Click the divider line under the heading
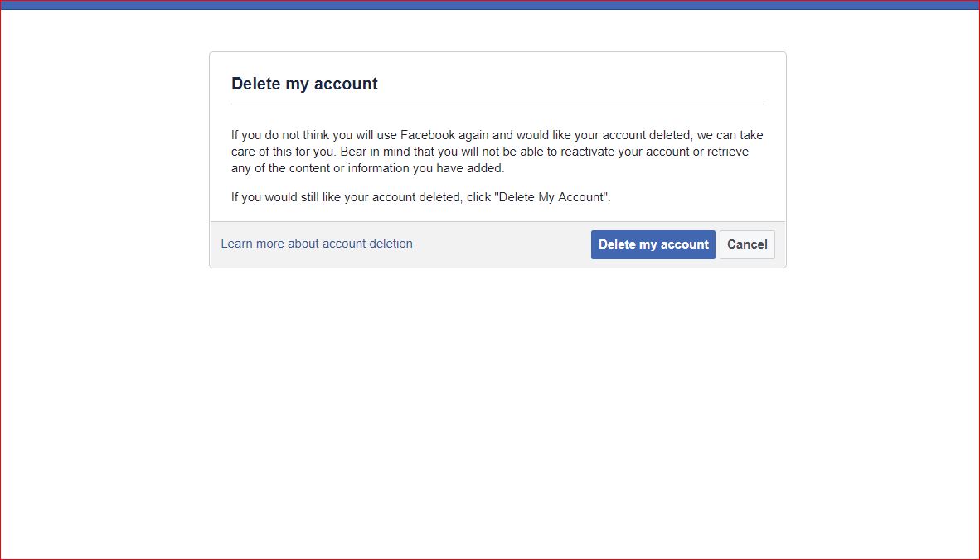The height and width of the screenshot is (560, 980). (x=497, y=104)
